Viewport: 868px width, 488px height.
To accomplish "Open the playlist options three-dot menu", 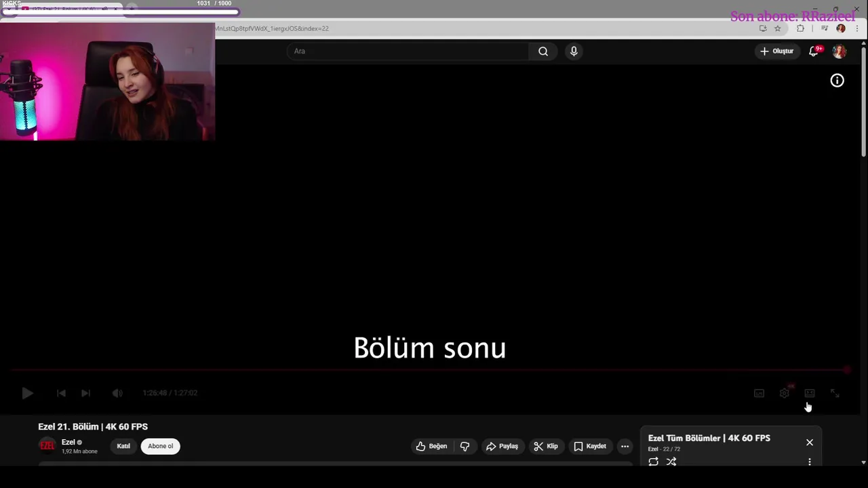I will (x=810, y=462).
